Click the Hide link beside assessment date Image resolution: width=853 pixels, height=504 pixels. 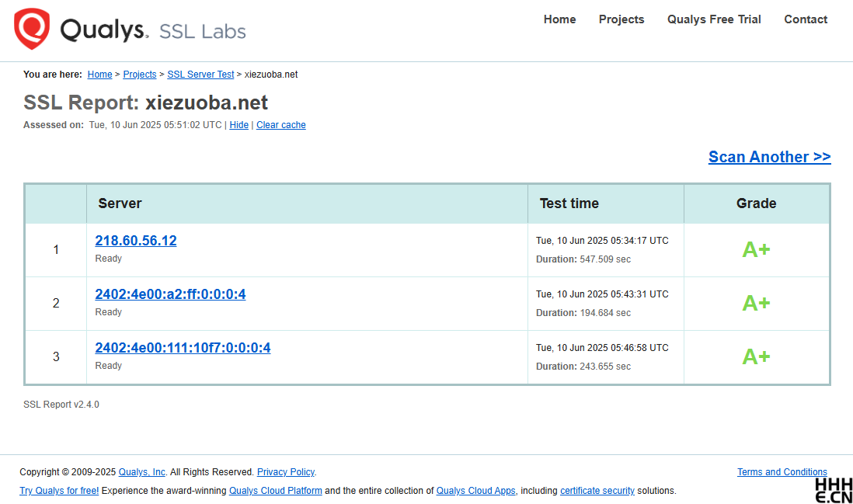pyautogui.click(x=238, y=125)
